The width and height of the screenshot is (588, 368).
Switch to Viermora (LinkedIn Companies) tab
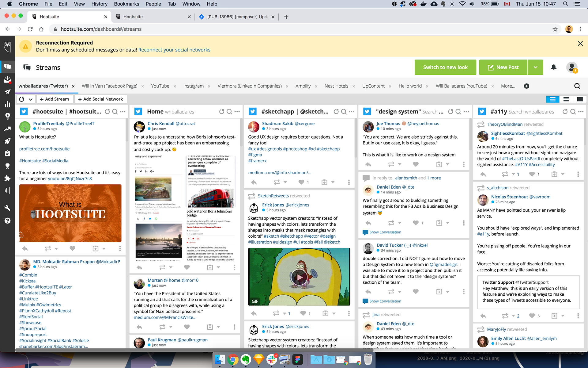click(x=250, y=86)
